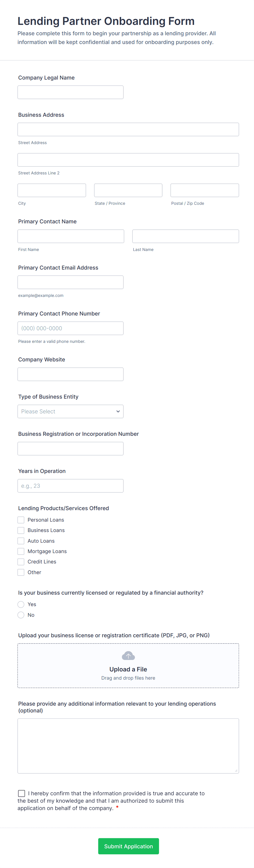This screenshot has width=254, height=868.
Task: Check the confirmation of accuracy checkbox
Action: pos(22,793)
